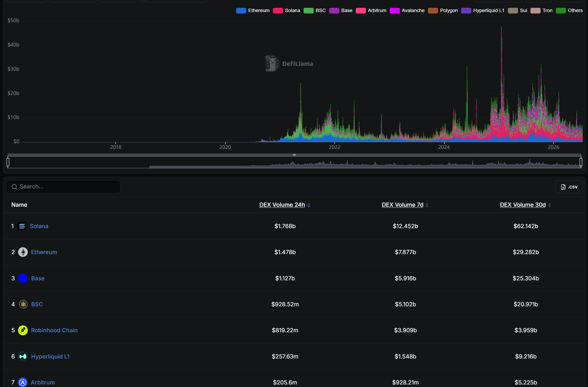Click Hyperliquid L1's 7d volume $1.548b
Screen dimensions: 588x387
pos(405,356)
